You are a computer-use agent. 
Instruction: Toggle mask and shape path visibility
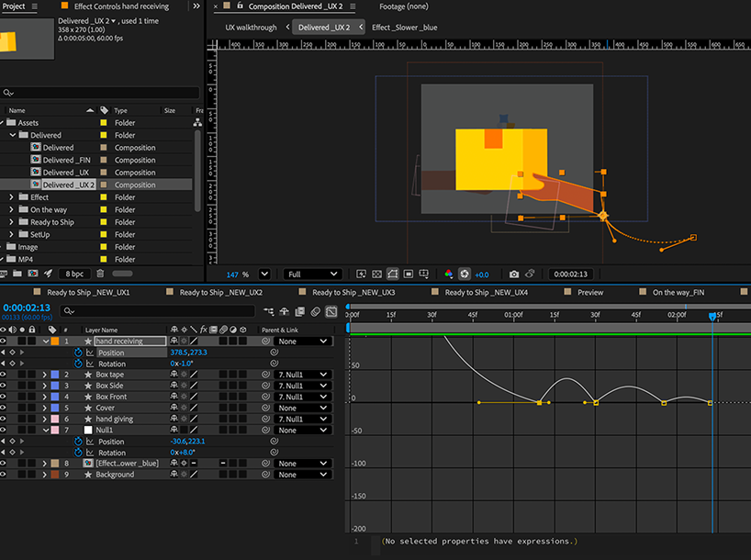392,274
